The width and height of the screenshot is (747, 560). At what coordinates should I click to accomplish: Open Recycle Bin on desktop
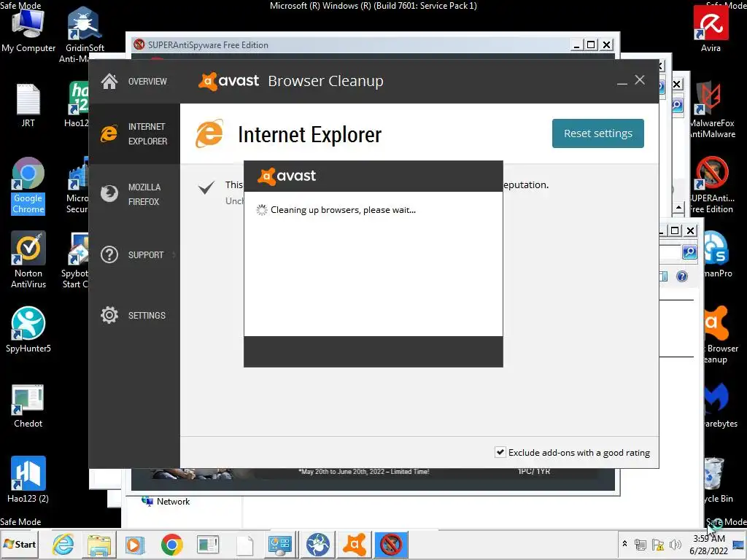716,480
